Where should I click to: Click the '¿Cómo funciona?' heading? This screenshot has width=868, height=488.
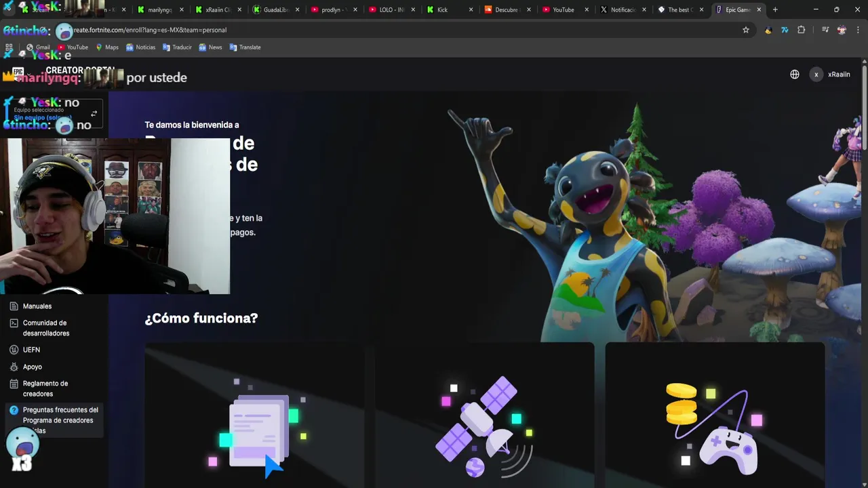pos(201,318)
